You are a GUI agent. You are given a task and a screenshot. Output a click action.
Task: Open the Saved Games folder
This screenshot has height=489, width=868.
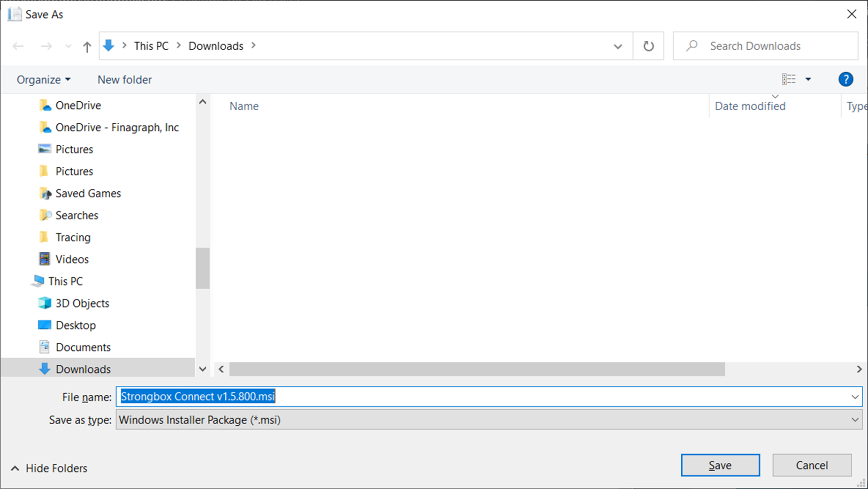point(88,193)
